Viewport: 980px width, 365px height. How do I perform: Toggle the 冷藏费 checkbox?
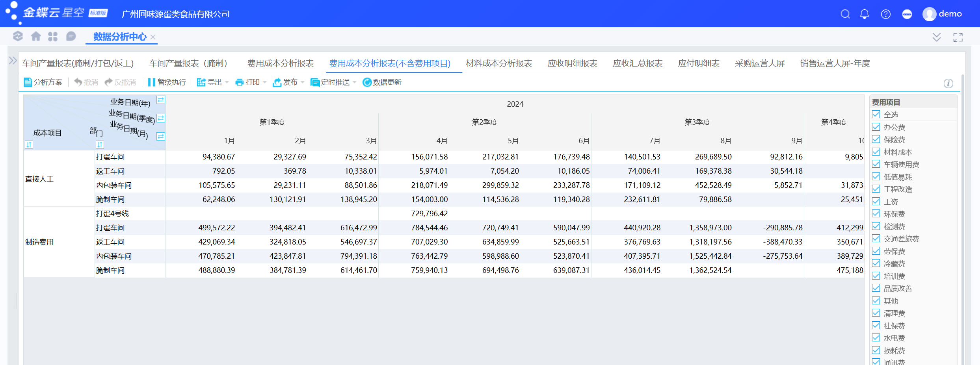[x=876, y=263]
